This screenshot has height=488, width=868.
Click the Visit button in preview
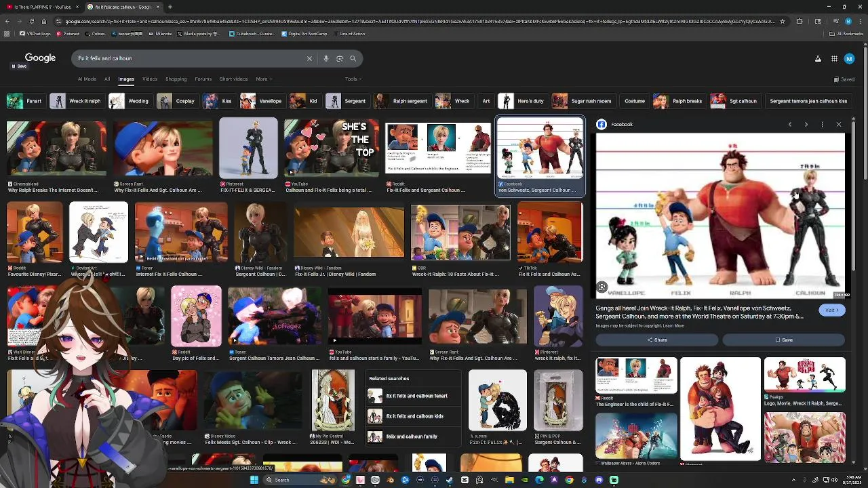[831, 310]
